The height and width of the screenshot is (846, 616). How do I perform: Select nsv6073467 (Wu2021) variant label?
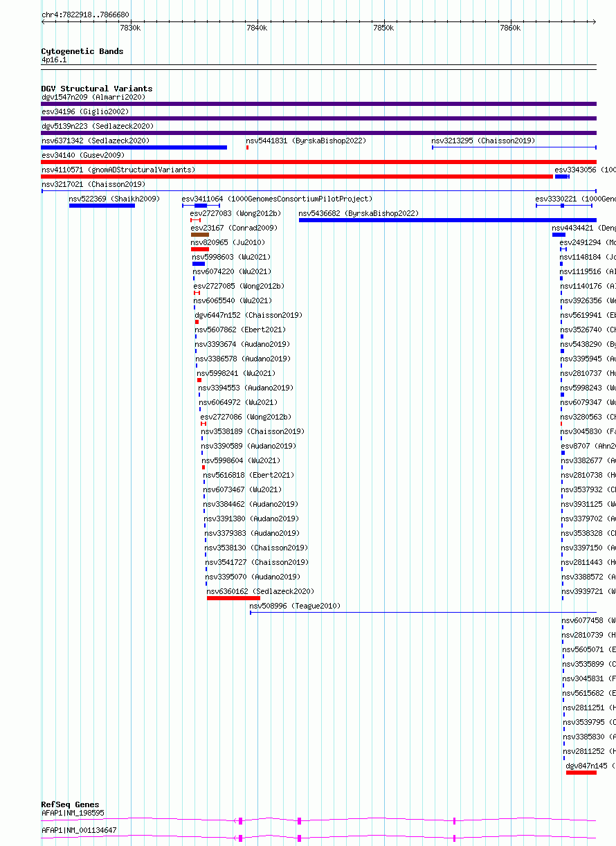(242, 489)
